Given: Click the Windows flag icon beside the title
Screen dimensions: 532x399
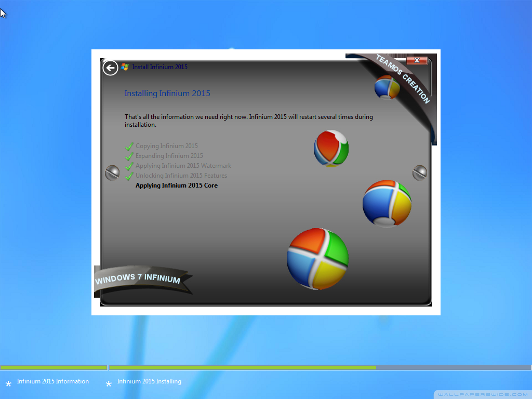Looking at the screenshot, I should click(x=125, y=67).
